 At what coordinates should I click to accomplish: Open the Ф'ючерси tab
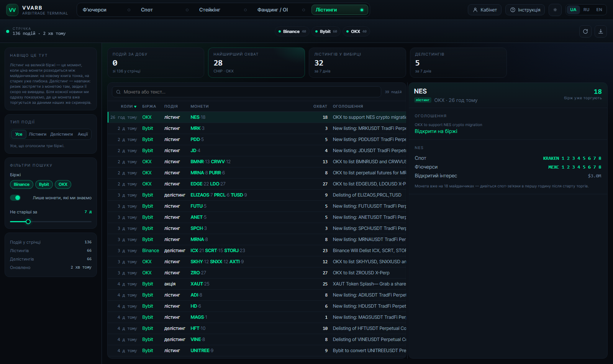(107, 10)
